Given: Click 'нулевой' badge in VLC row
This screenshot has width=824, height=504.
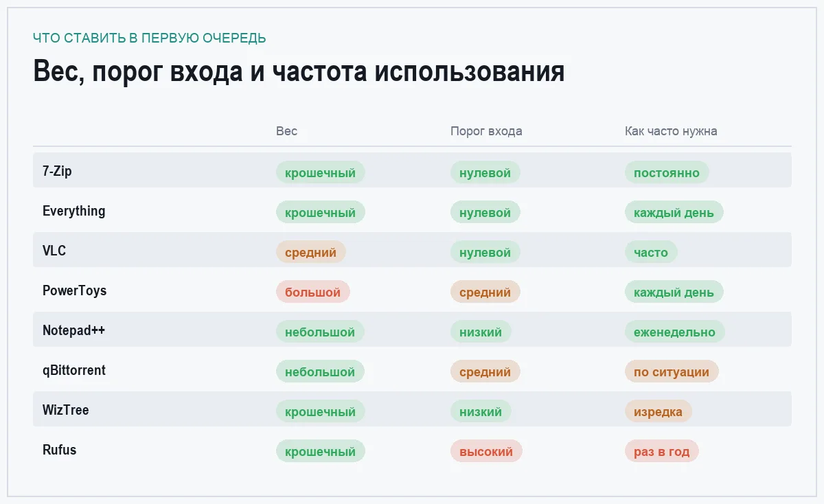Looking at the screenshot, I should click(485, 252).
